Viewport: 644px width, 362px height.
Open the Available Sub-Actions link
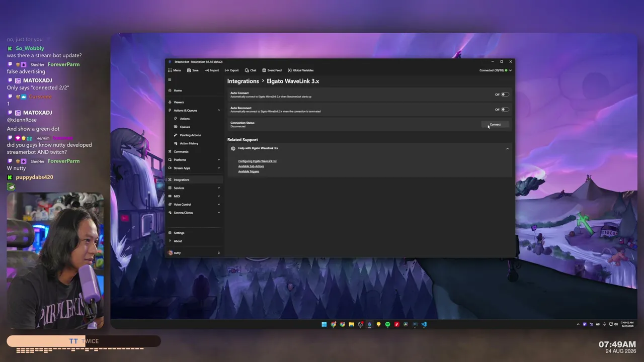[251, 166]
